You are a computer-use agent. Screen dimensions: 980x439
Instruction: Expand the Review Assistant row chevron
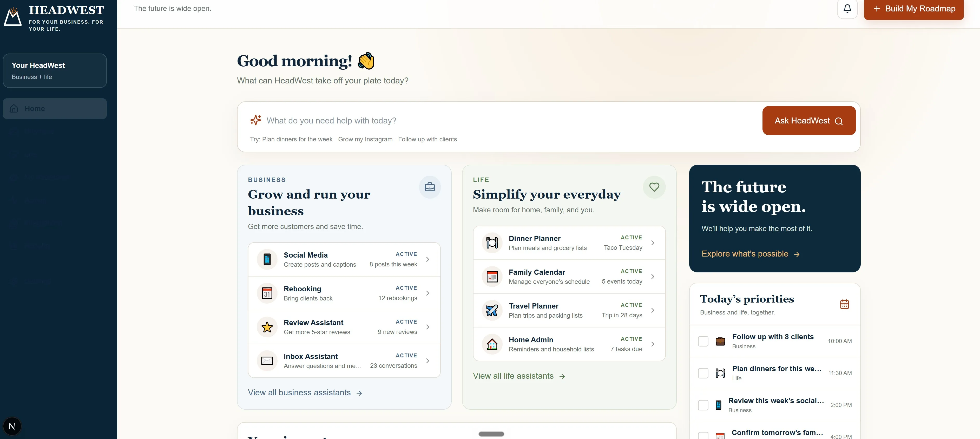(x=427, y=327)
